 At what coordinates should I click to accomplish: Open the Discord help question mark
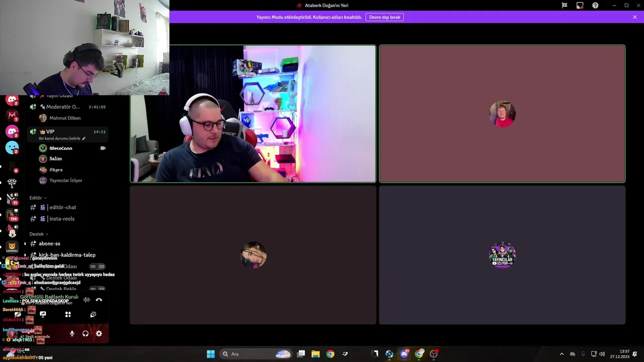(x=595, y=6)
